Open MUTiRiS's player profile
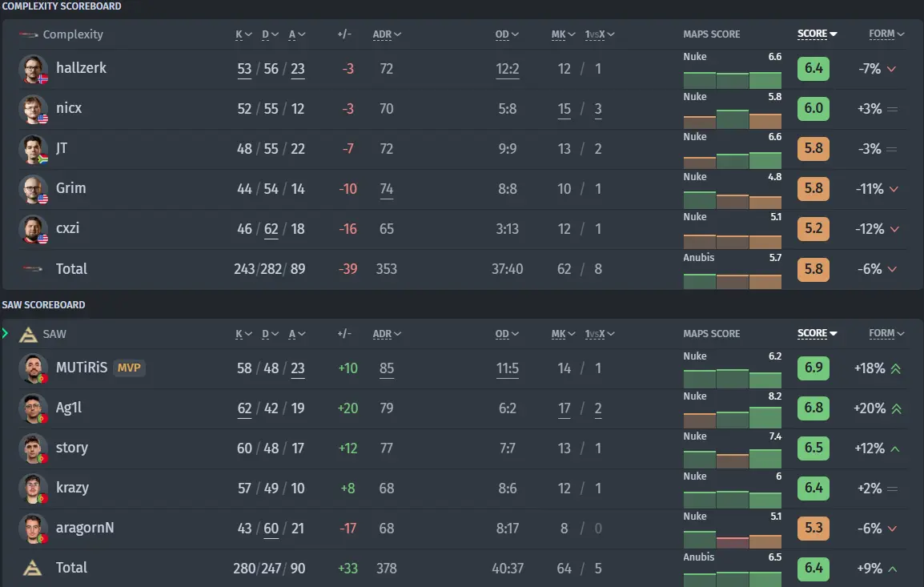Screen dimensions: 924x587 coord(82,368)
